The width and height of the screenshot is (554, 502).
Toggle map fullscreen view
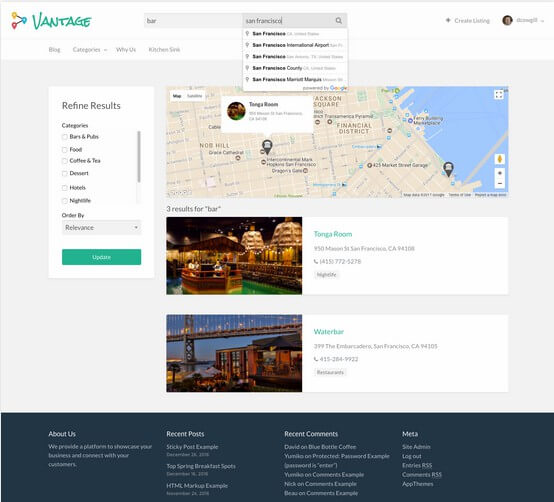coord(499,95)
